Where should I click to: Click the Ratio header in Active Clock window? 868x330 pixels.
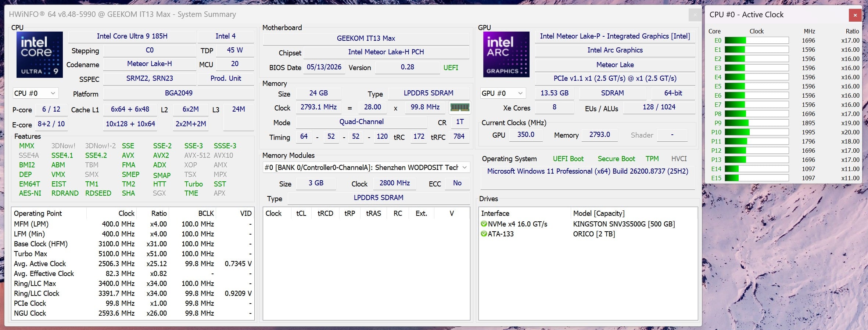click(853, 32)
